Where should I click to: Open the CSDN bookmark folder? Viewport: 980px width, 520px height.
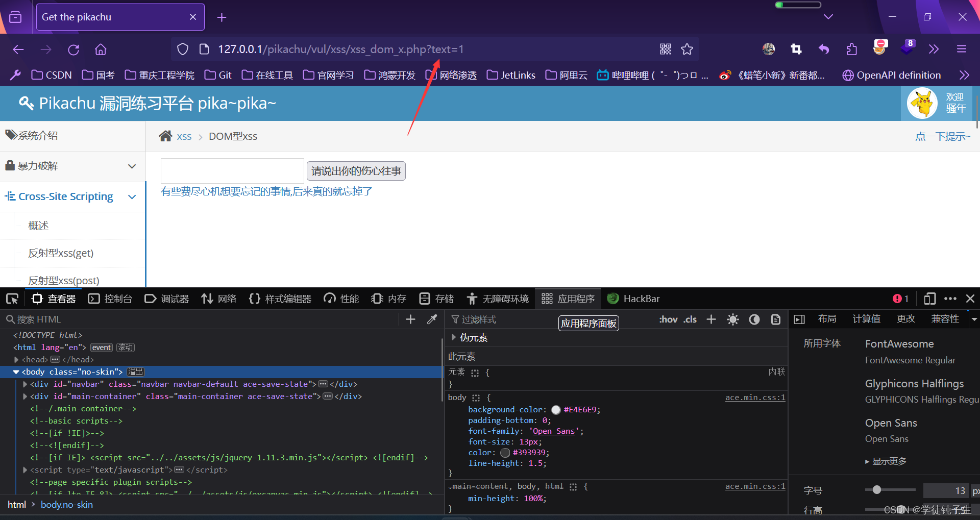click(x=52, y=75)
